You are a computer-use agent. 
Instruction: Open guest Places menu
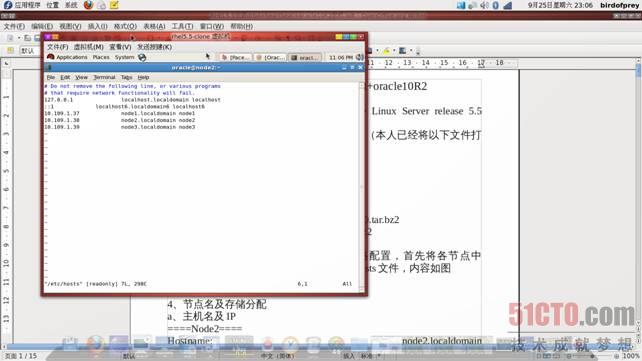101,57
